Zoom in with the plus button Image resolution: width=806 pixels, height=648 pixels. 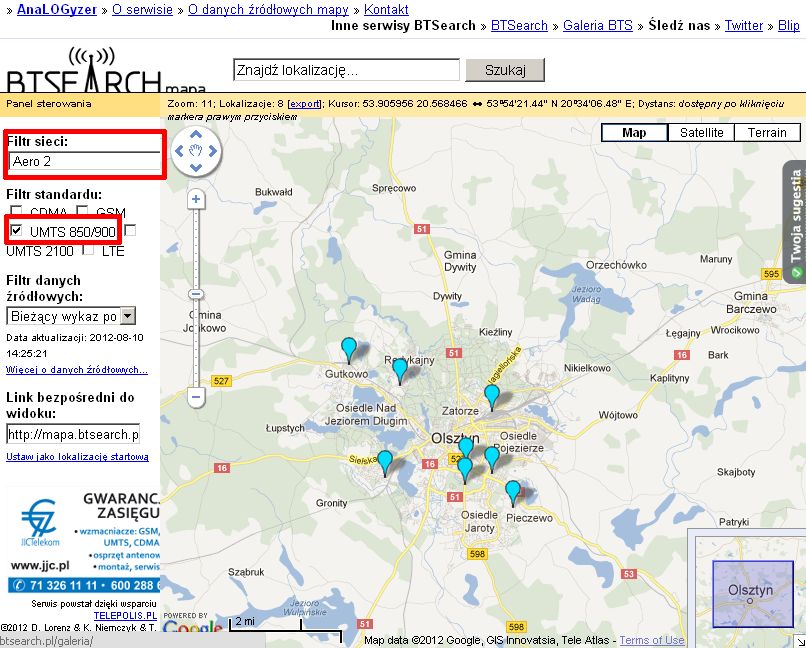196,199
